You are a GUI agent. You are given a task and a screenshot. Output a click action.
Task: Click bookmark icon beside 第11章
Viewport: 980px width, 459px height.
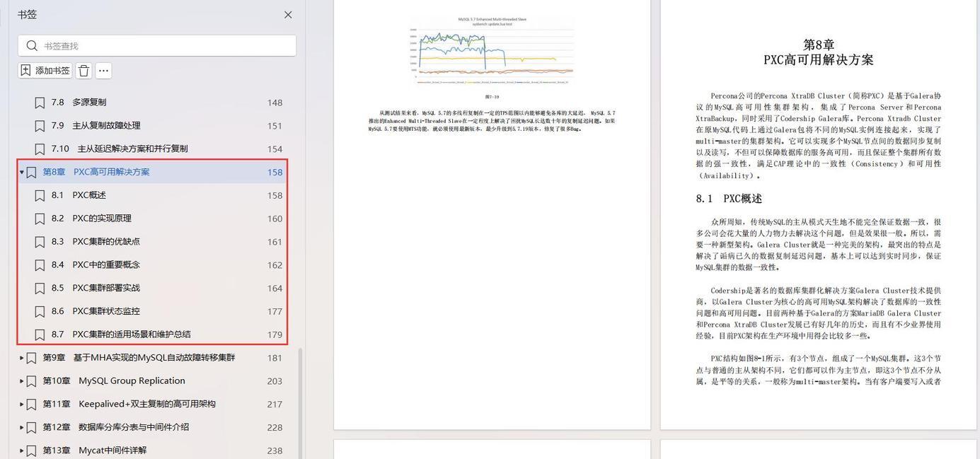click(31, 405)
